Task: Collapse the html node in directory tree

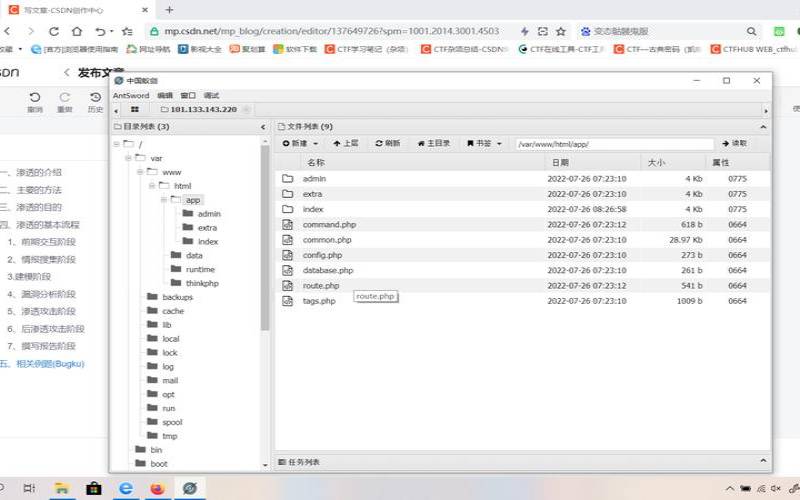Action: [153, 186]
